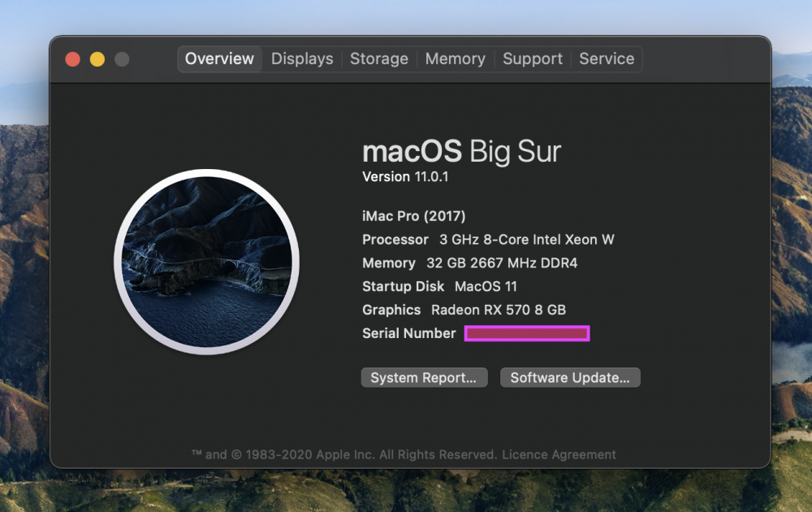Select the iMac Pro (2017) model text

click(414, 216)
